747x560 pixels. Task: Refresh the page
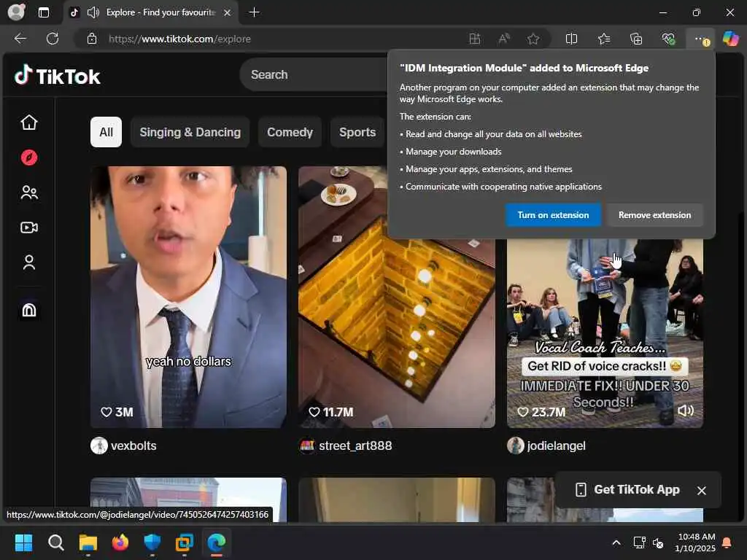coord(53,39)
